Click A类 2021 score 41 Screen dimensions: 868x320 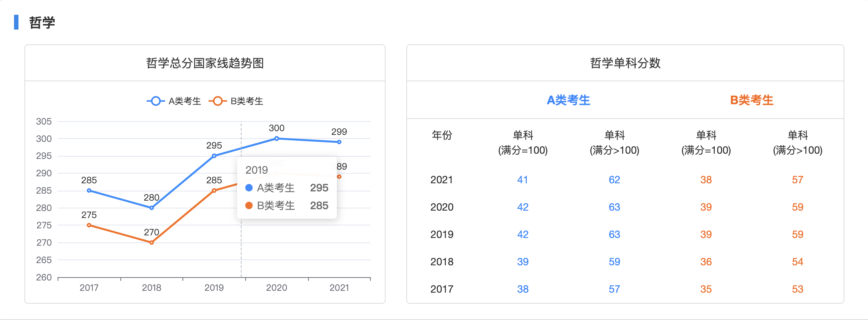click(x=523, y=180)
